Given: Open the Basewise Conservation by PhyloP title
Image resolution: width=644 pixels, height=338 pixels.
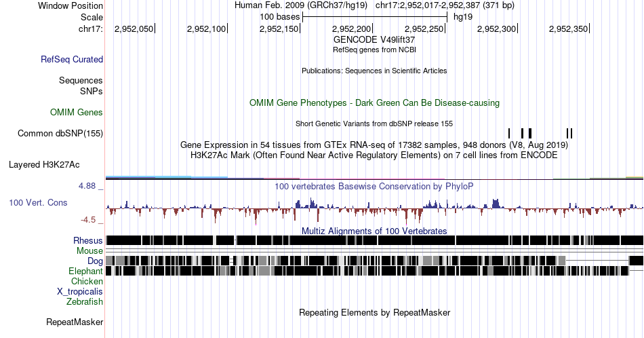Looking at the screenshot, I should 374,186.
